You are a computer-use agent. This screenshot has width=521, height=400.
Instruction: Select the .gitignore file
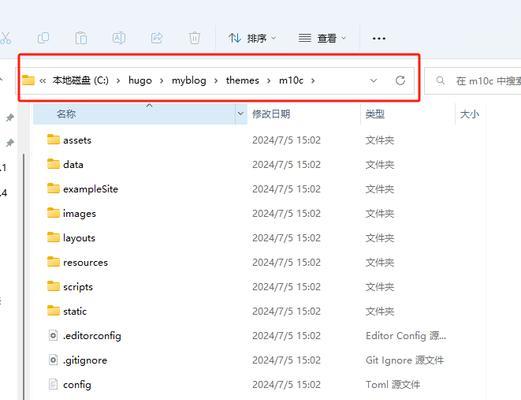point(85,360)
